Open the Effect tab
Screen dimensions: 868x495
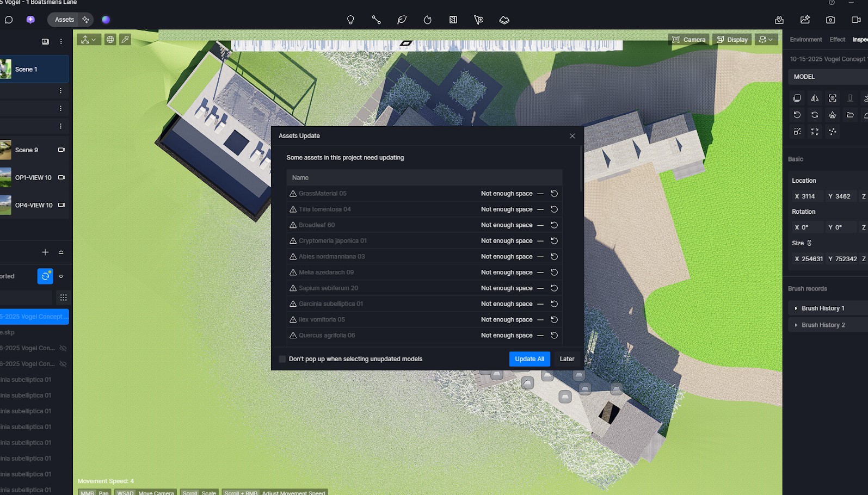[837, 40]
